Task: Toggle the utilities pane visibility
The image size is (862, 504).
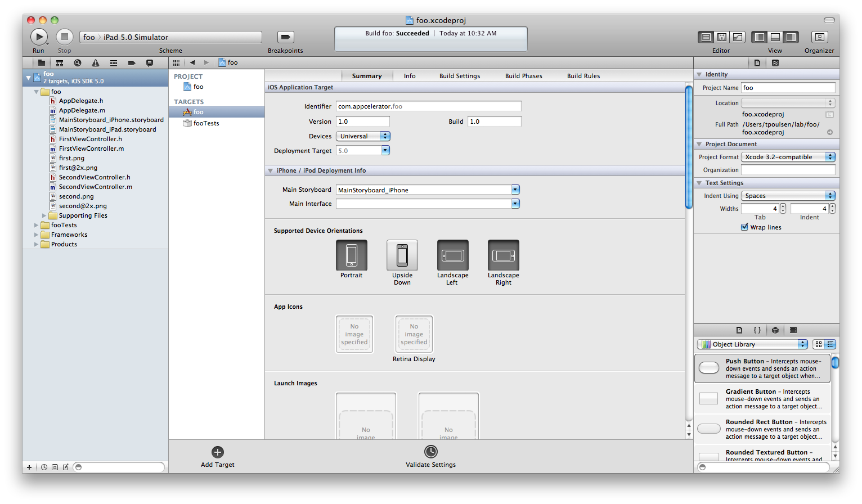Action: point(791,37)
